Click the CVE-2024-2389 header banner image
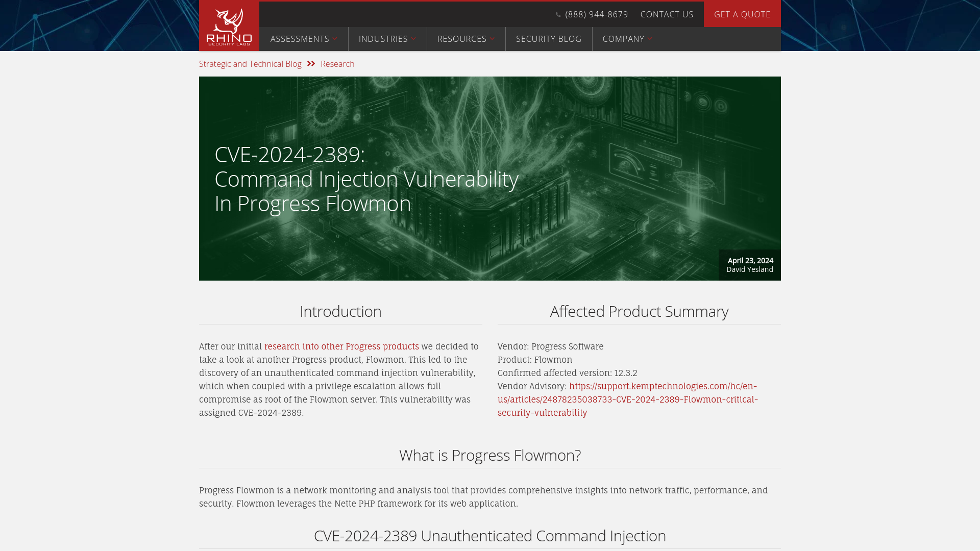The width and height of the screenshot is (980, 551). [x=489, y=178]
